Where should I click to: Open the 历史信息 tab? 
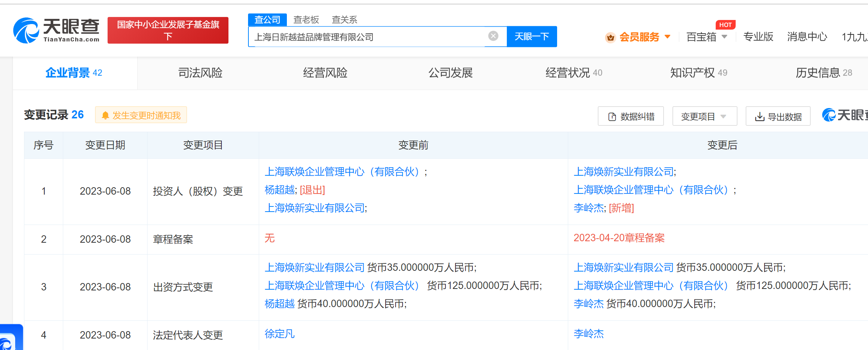pos(824,73)
